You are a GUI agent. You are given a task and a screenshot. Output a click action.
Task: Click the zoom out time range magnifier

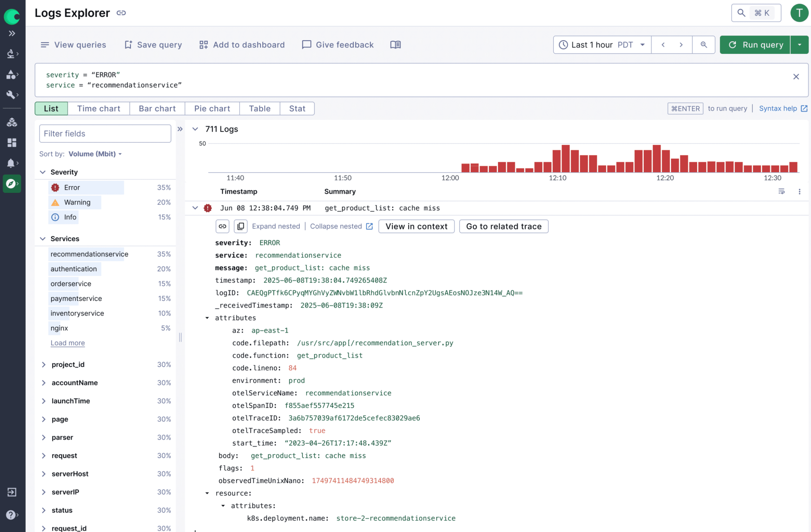pos(703,45)
